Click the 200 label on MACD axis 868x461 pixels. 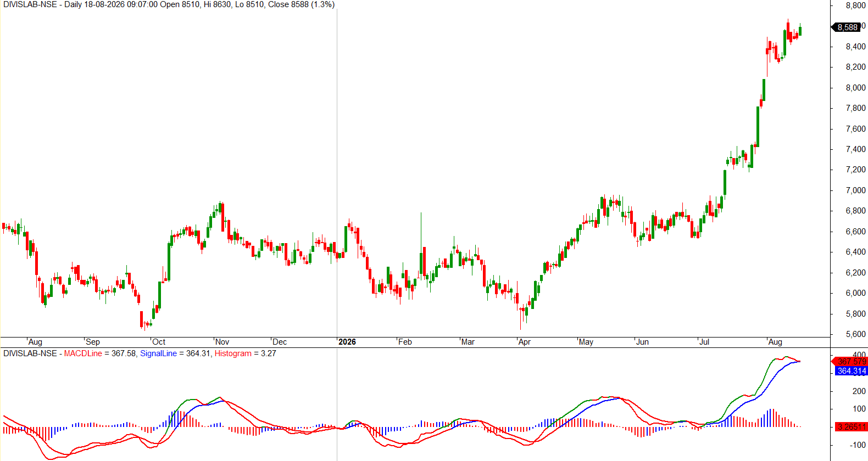point(859,391)
